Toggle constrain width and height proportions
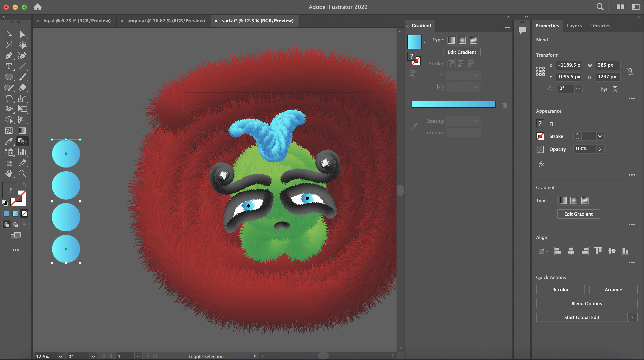Screen dimensions: 644x360 click(630, 72)
